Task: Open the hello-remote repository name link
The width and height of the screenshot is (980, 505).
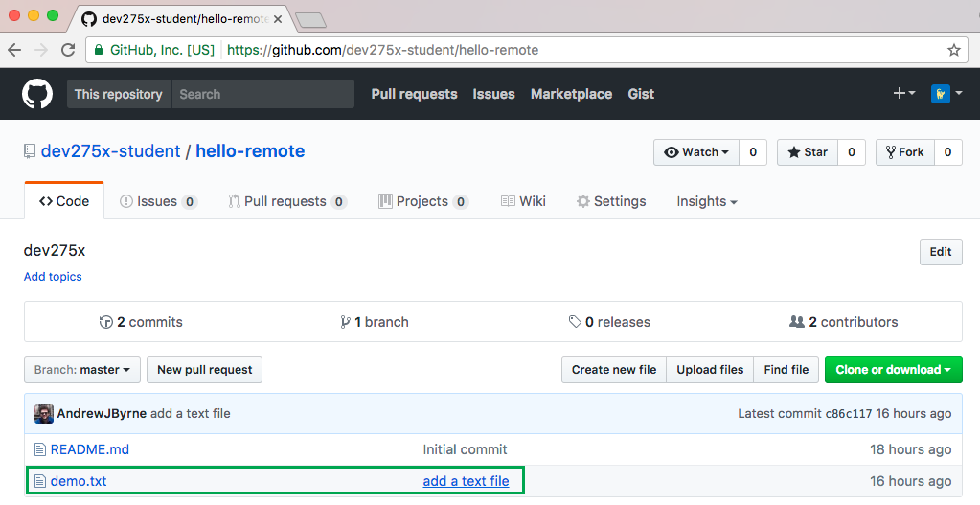Action: click(250, 151)
